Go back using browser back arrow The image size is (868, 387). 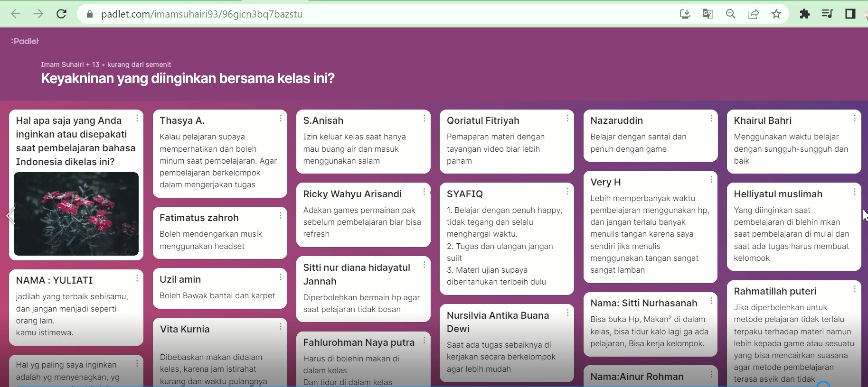tap(16, 14)
